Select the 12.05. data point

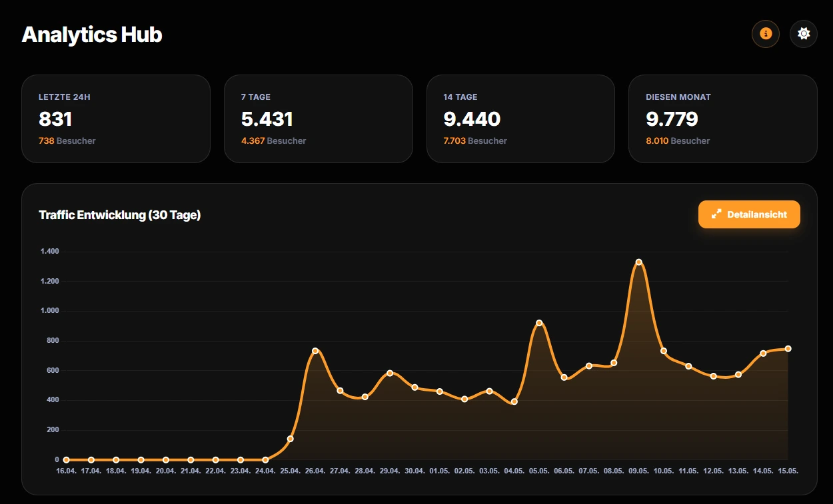(x=713, y=376)
